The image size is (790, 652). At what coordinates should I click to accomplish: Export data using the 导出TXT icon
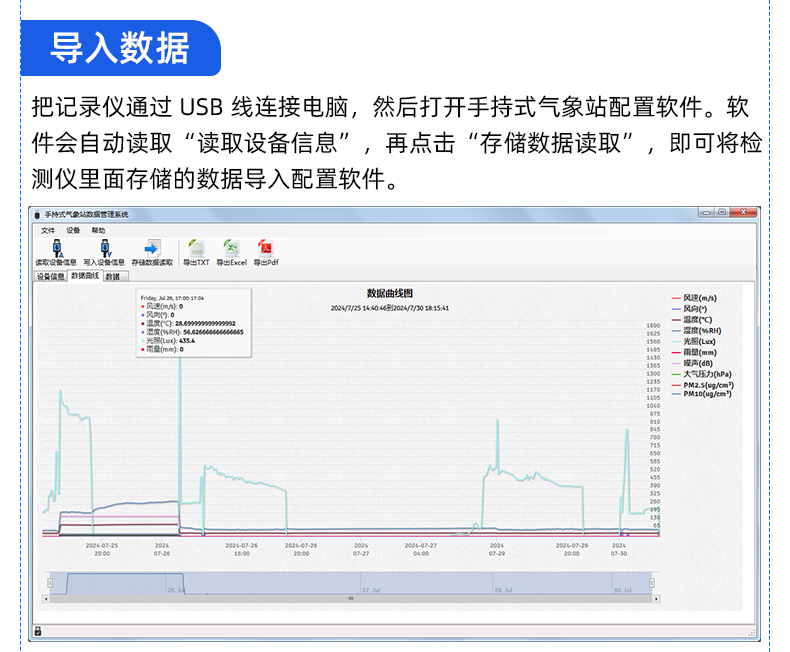(196, 248)
